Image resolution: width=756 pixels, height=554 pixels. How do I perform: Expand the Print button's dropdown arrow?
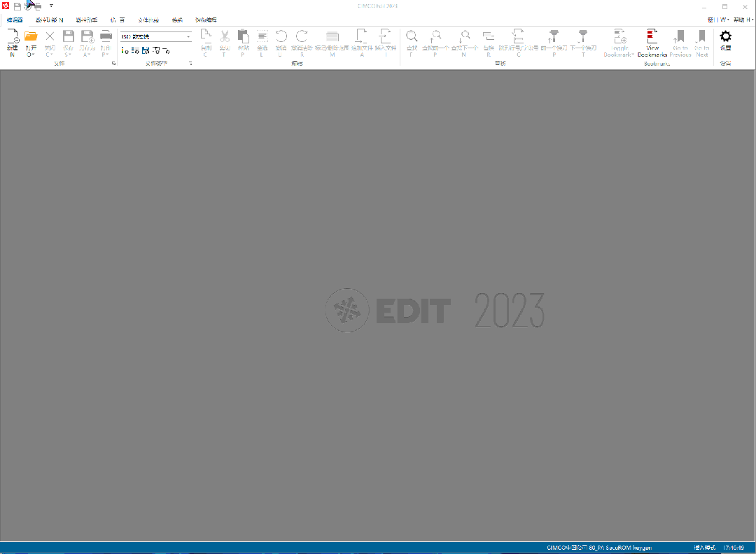pos(108,55)
